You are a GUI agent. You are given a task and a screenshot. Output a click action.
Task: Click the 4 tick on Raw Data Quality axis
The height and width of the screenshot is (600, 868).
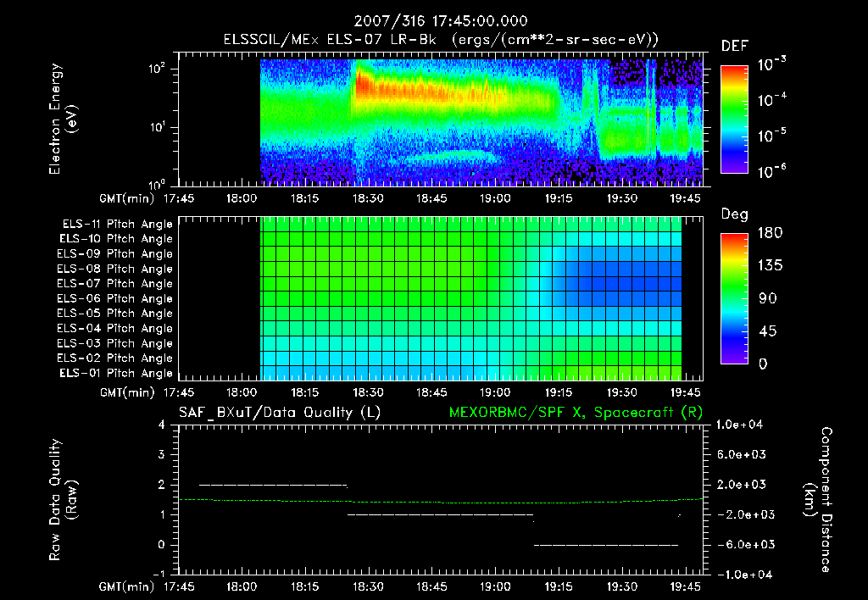(162, 425)
